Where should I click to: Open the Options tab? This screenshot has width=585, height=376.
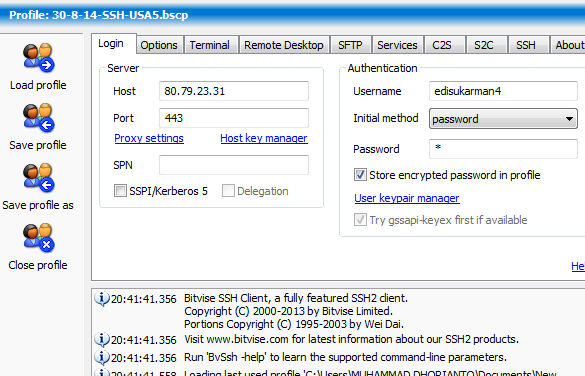point(159,45)
